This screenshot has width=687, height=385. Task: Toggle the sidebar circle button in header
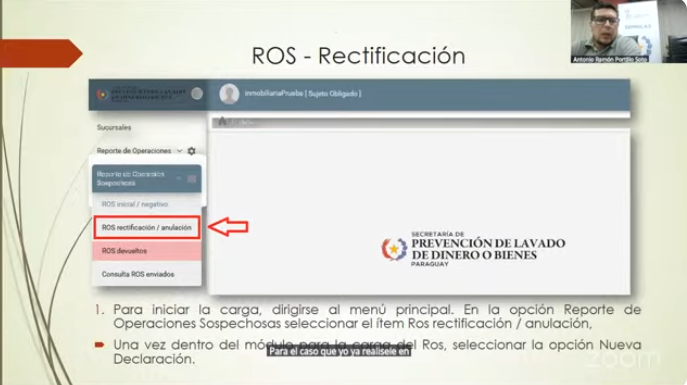coord(197,93)
